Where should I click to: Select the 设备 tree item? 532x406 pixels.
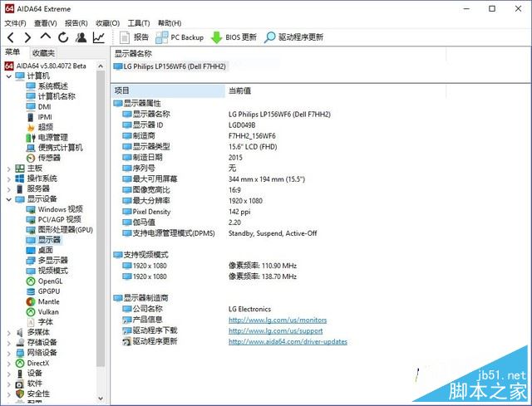pyautogui.click(x=29, y=374)
